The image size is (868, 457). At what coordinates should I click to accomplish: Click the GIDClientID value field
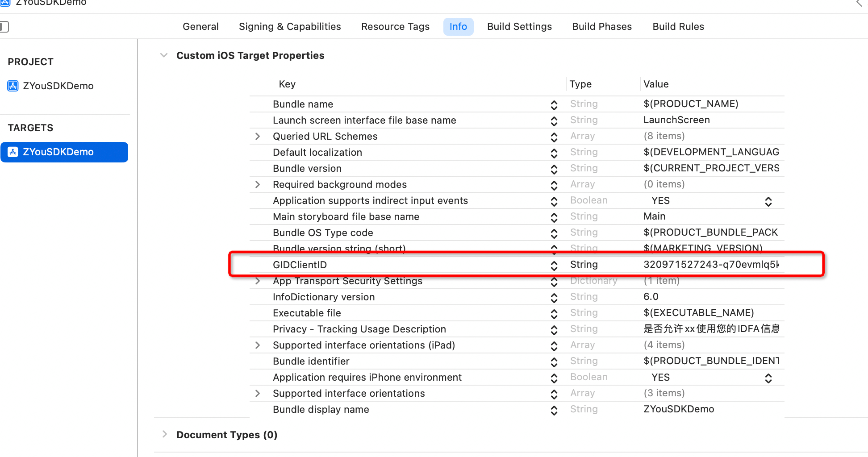pyautogui.click(x=711, y=265)
